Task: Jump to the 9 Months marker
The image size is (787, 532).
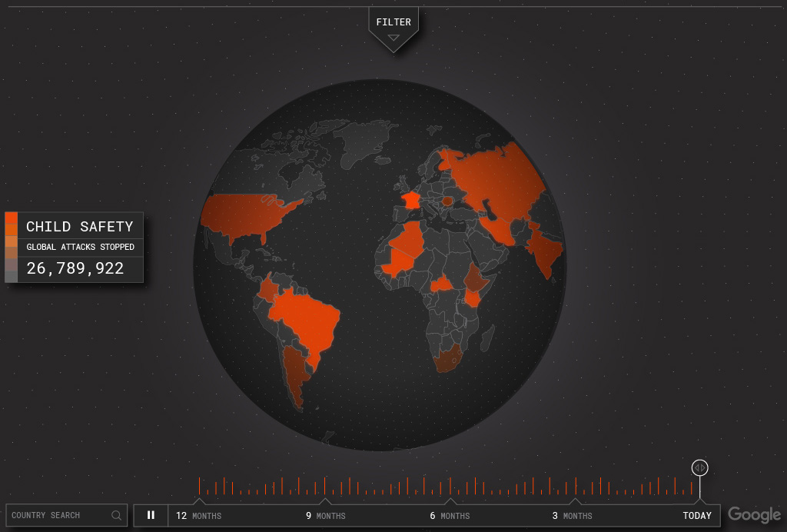Action: [325, 515]
